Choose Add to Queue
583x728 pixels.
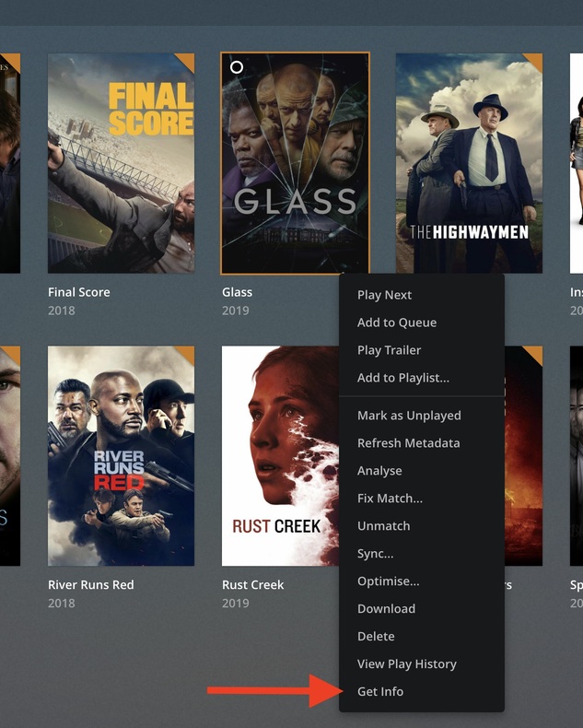pos(397,323)
